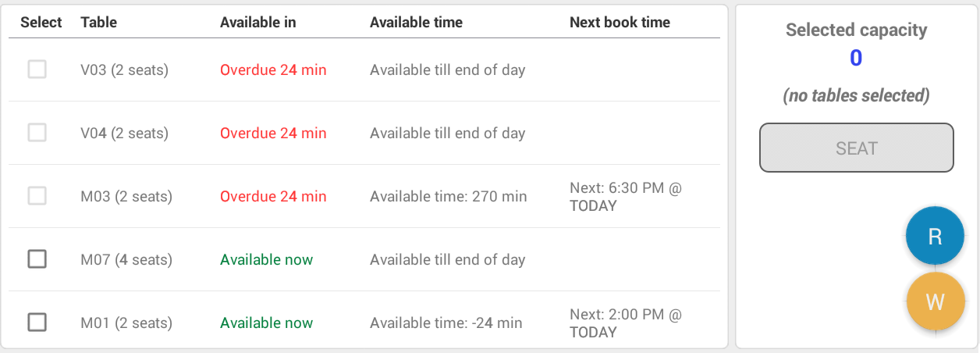Click the blue R floating button
Screen dimensions: 980x353
pyautogui.click(x=935, y=237)
